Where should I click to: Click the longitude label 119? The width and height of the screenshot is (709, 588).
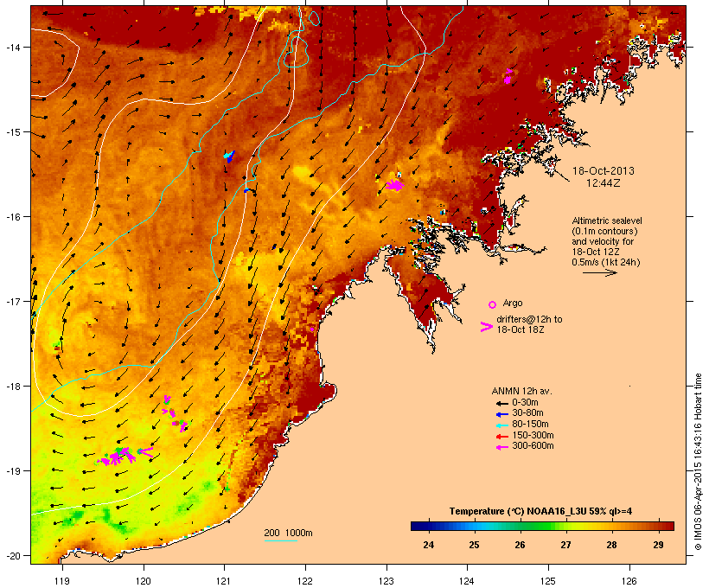[x=62, y=581]
